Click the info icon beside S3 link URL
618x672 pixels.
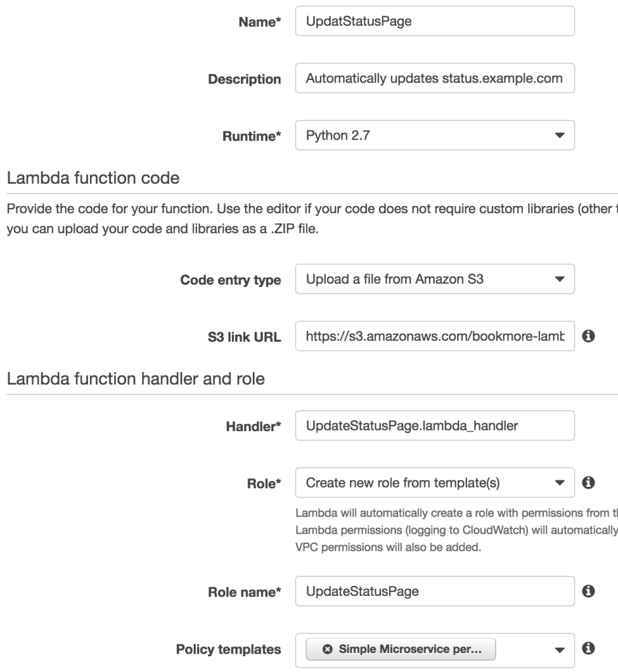(x=588, y=336)
